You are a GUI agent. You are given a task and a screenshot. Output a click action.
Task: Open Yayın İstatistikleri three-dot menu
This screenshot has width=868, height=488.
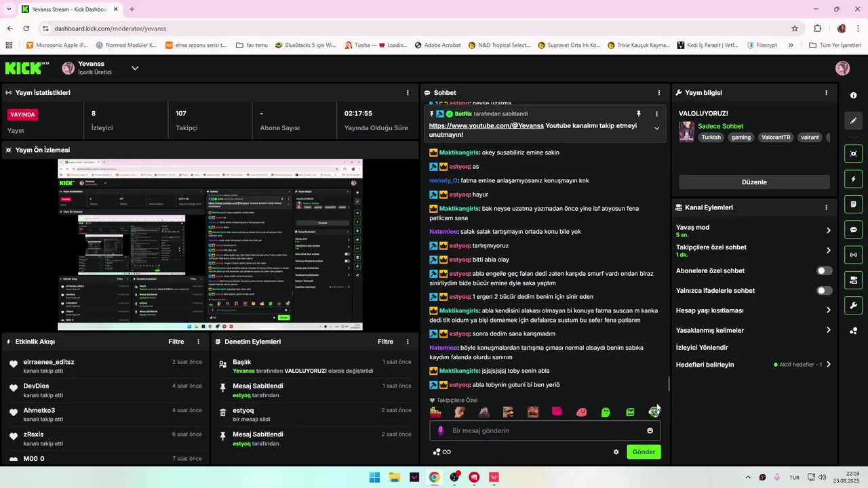[408, 93]
